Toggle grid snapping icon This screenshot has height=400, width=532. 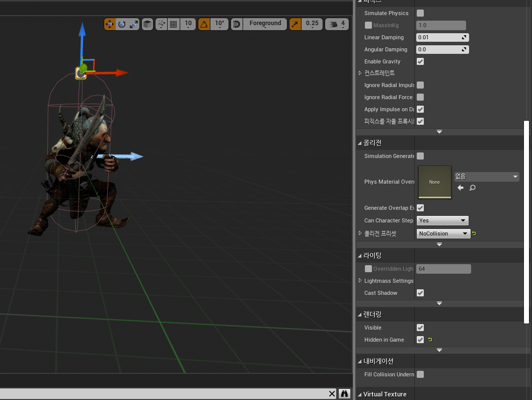[x=173, y=24]
